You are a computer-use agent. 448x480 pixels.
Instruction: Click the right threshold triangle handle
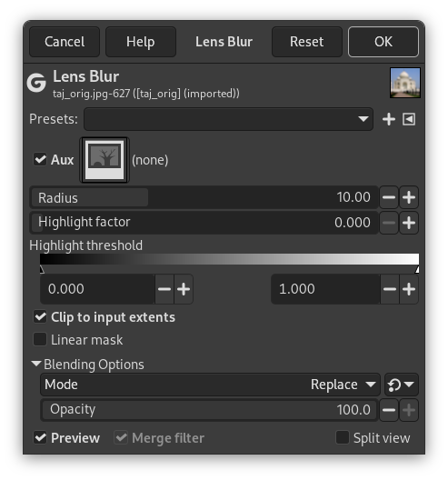417,269
